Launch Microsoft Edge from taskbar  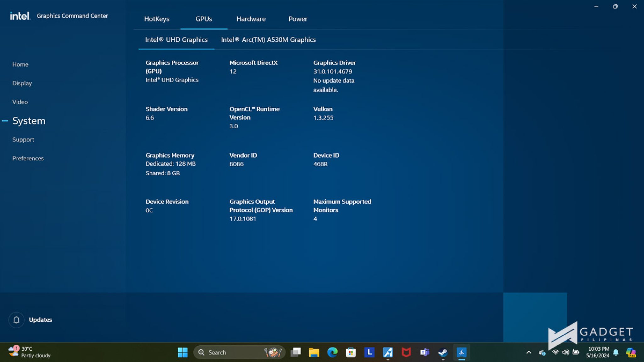pos(332,352)
